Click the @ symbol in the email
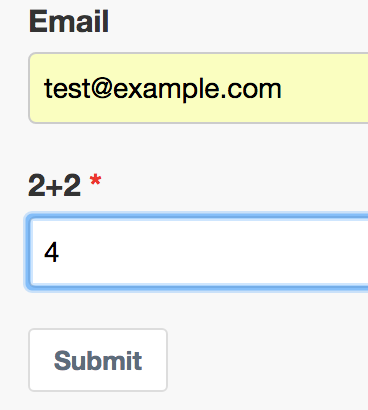Screen dimensions: 368x410 (102, 89)
